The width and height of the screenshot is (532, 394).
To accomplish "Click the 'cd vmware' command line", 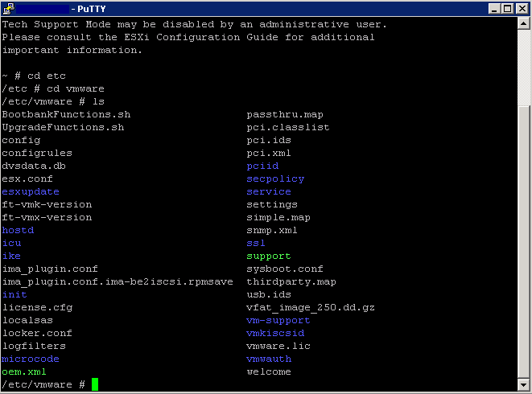I will pos(53,88).
